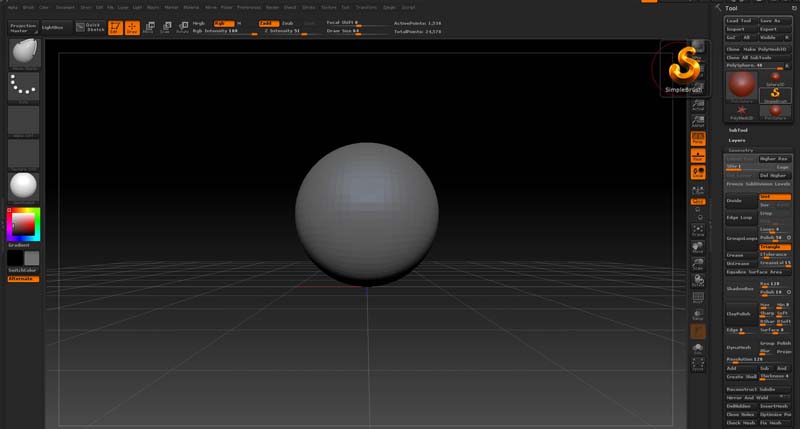Click the empty Alpha slot

(24, 121)
